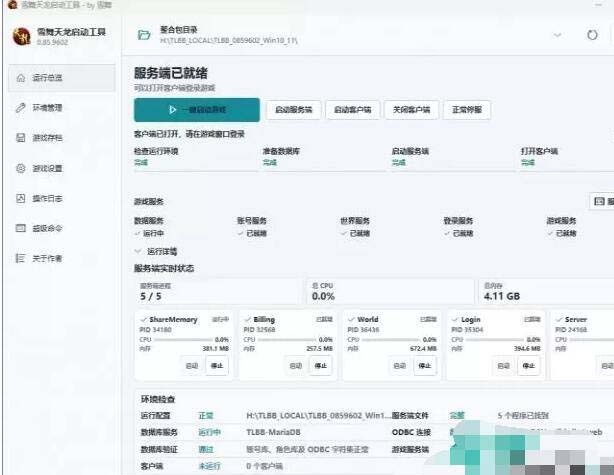The image size is (614, 475).
Task: Click the Billing CPU usage bar
Action: point(287,340)
